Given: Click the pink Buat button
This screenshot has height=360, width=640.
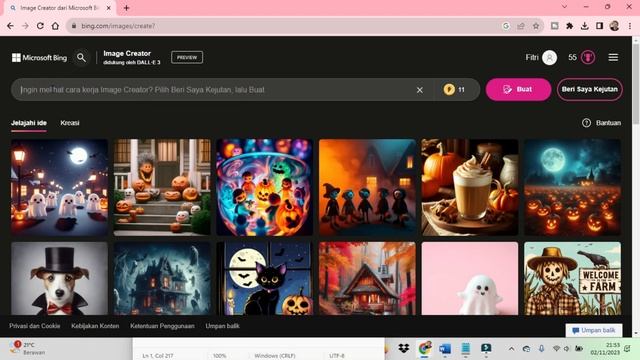Looking at the screenshot, I should (518, 89).
